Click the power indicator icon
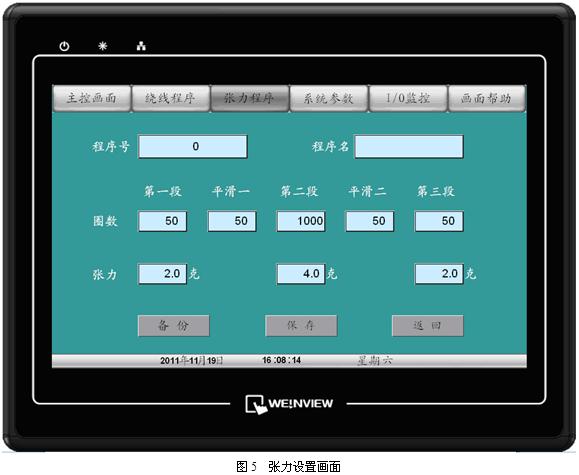The width and height of the screenshot is (579, 475). point(64,46)
